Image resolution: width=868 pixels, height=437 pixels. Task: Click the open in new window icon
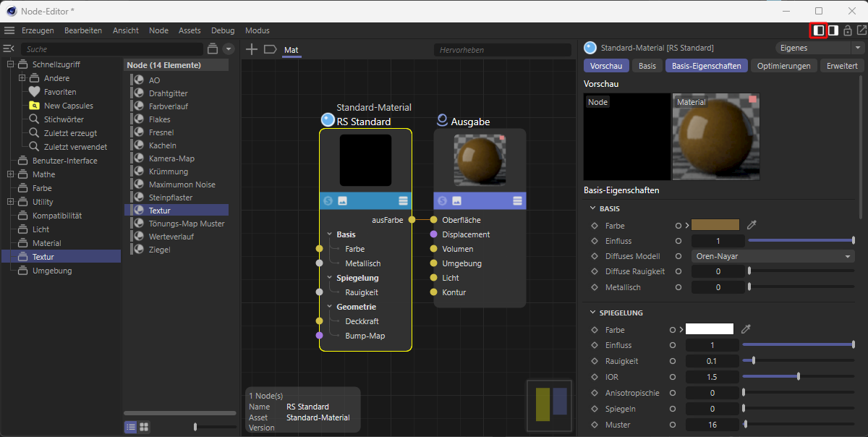pyautogui.click(x=861, y=30)
